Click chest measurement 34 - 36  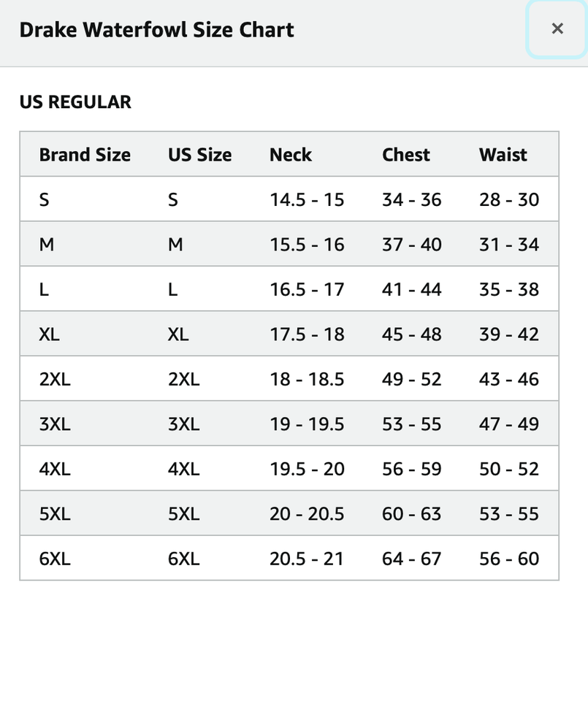[x=411, y=199]
